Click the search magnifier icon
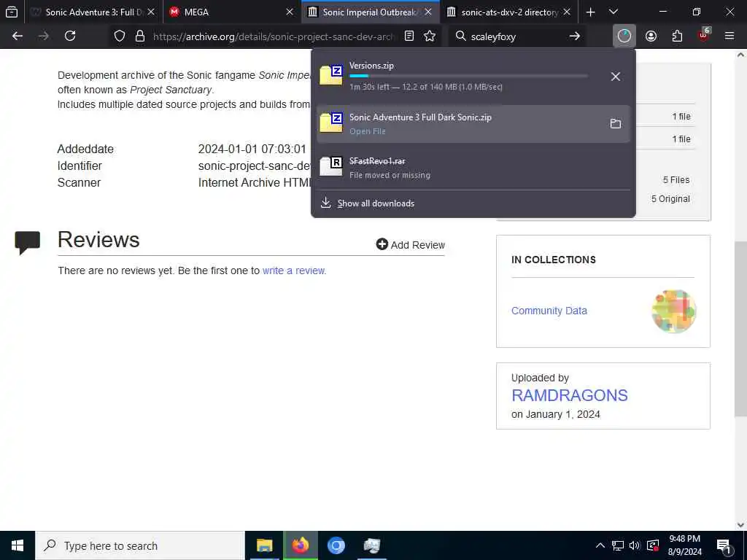This screenshot has width=747, height=560. [x=461, y=36]
